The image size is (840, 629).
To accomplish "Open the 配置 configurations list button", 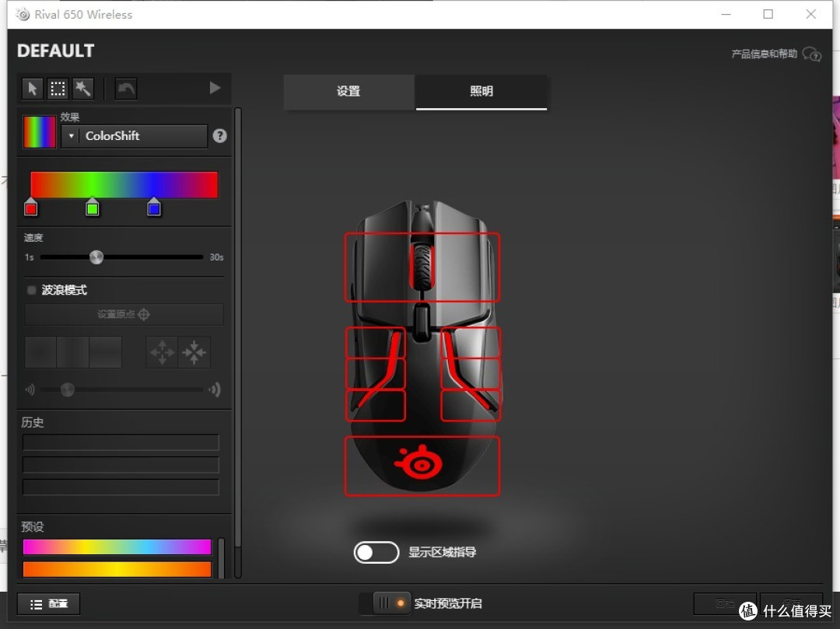I will [x=49, y=604].
